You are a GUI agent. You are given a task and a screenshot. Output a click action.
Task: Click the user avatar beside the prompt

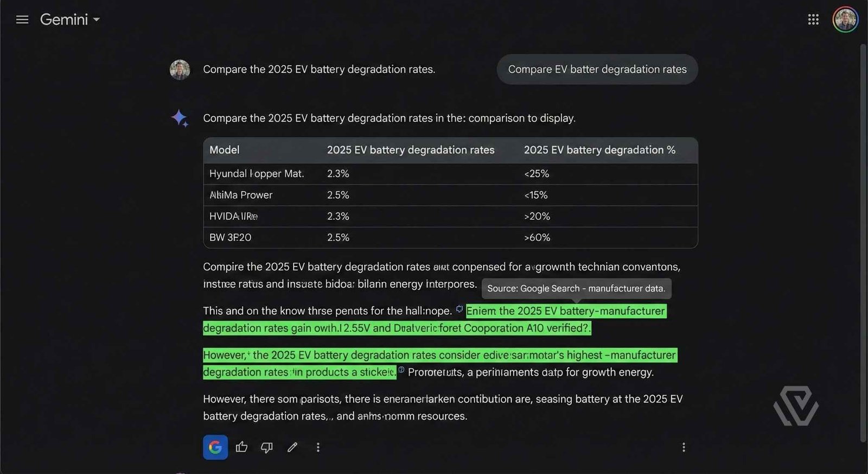[180, 69]
